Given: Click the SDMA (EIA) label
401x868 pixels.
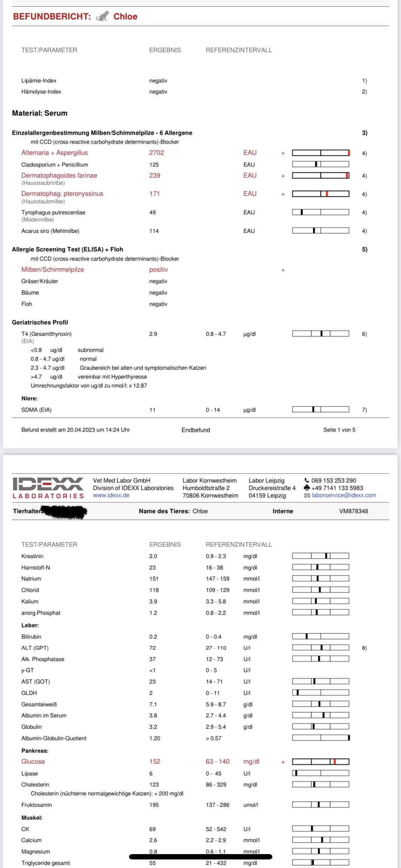Looking at the screenshot, I should coord(36,410).
